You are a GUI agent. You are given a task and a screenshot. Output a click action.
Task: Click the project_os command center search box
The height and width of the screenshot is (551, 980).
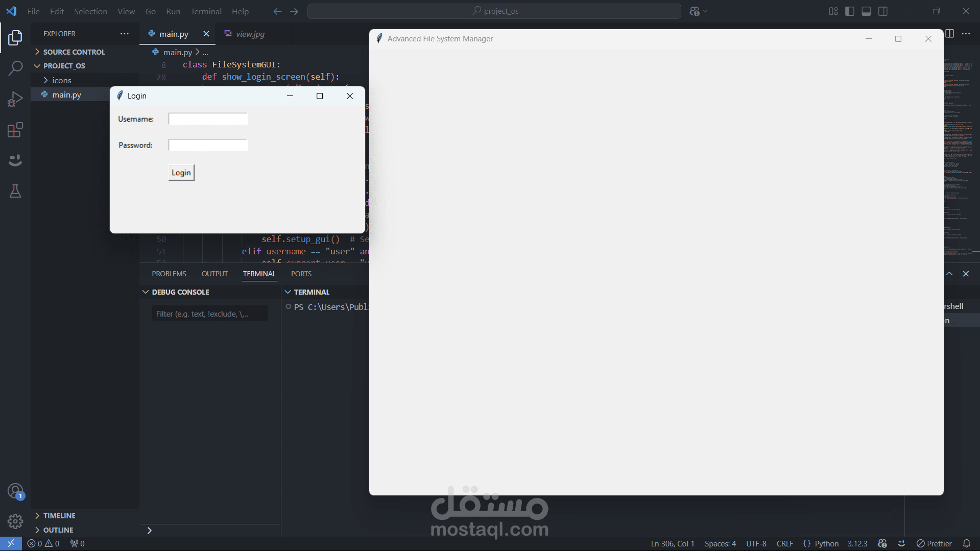point(494,11)
